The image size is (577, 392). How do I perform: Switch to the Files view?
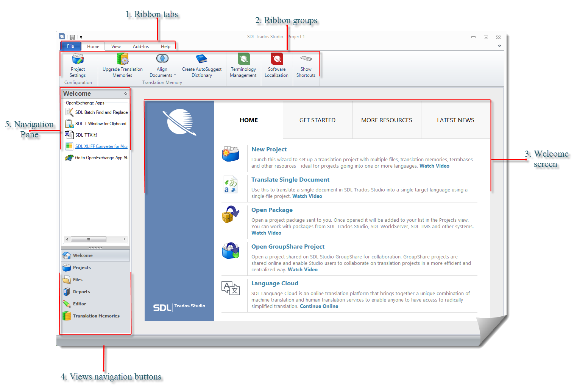[95, 280]
